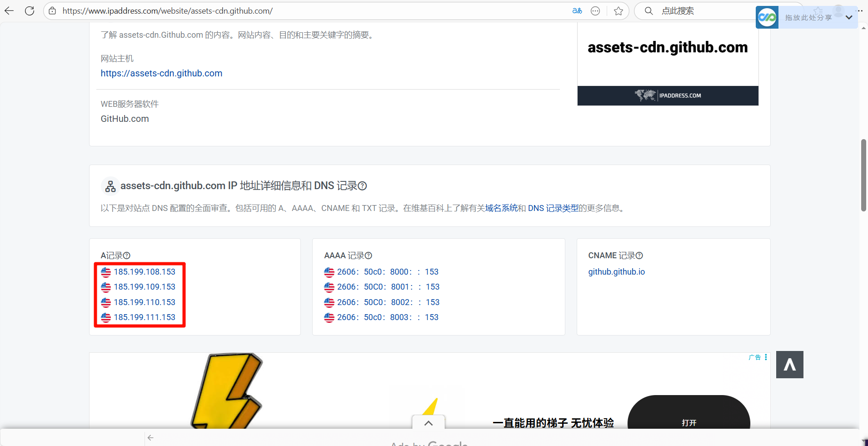This screenshot has width=868, height=446.
Task: Click the 打开 button in the ad
Action: click(x=689, y=413)
